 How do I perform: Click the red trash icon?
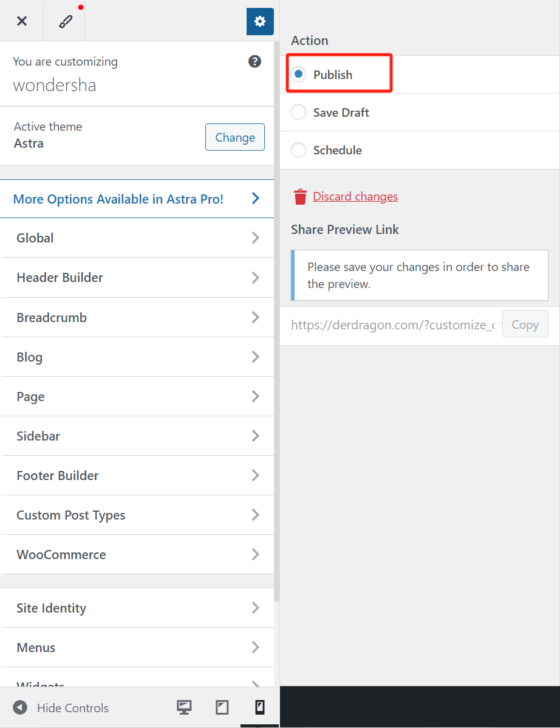(x=300, y=197)
